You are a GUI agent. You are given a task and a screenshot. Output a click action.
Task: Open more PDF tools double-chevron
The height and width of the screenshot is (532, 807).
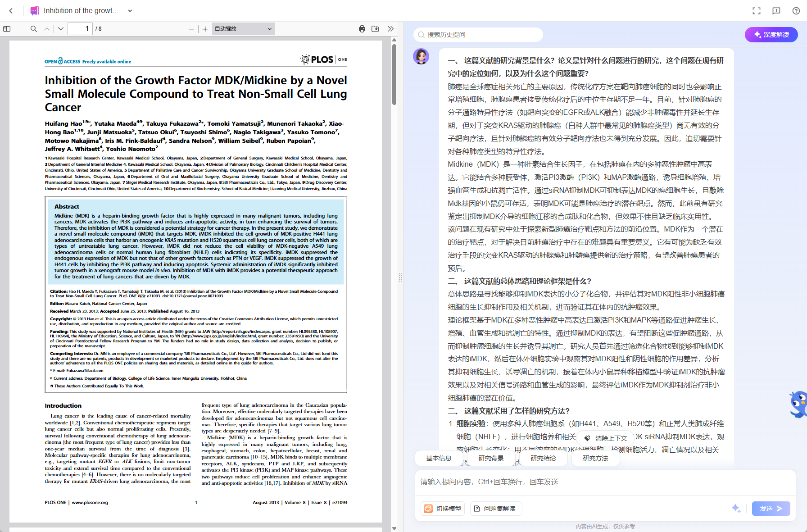(390, 29)
